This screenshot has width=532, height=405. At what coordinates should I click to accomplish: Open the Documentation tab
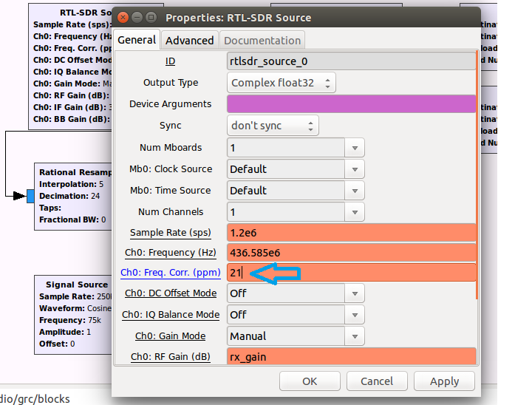click(x=262, y=41)
